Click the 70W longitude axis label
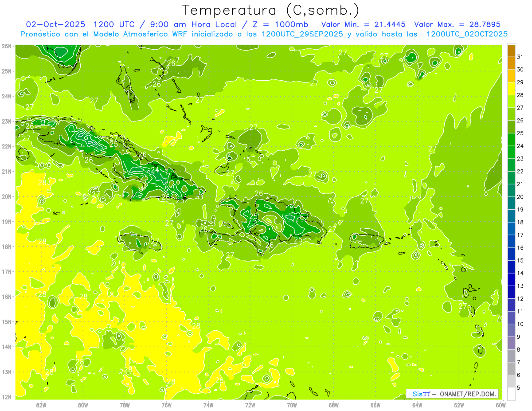Screen dimensions: 532x411 292,404
